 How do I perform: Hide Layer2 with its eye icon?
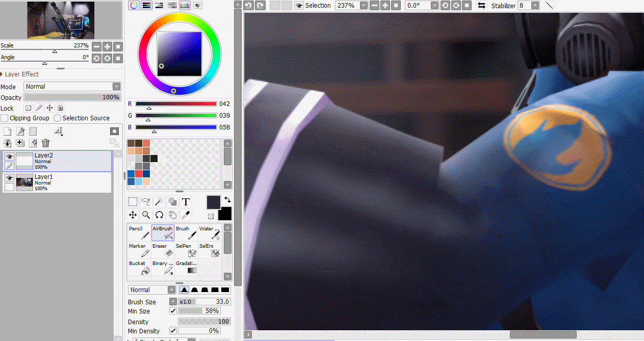point(9,156)
